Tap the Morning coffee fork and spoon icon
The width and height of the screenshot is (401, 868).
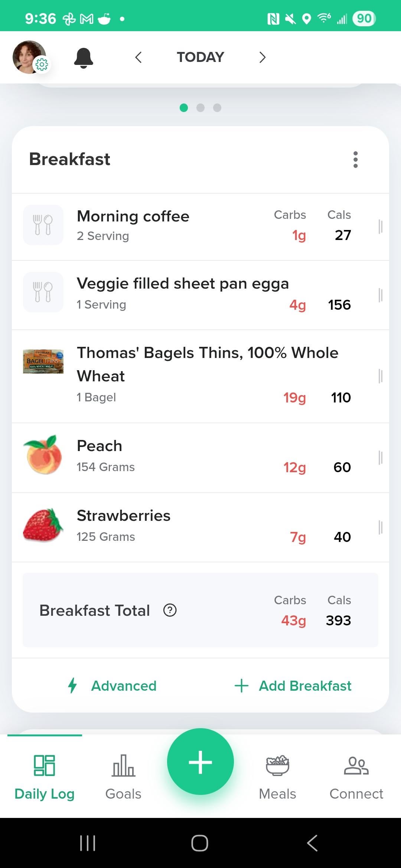43,225
